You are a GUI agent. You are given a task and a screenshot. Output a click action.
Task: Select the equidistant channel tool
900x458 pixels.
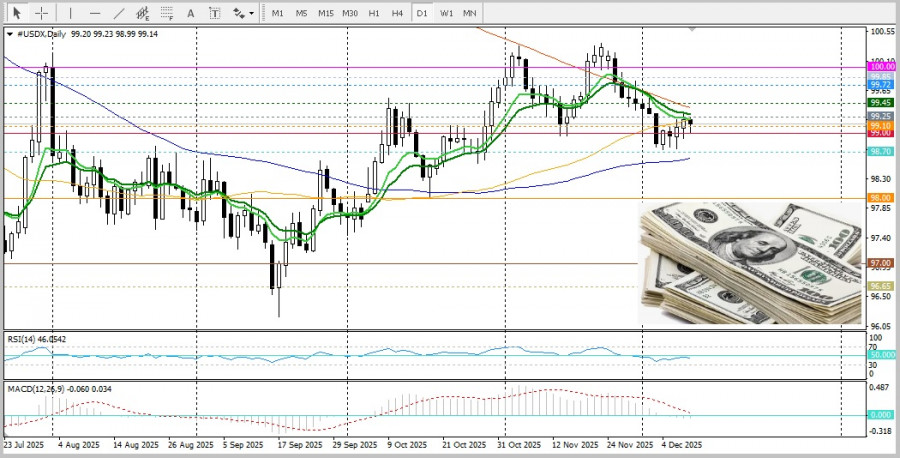tap(143, 13)
